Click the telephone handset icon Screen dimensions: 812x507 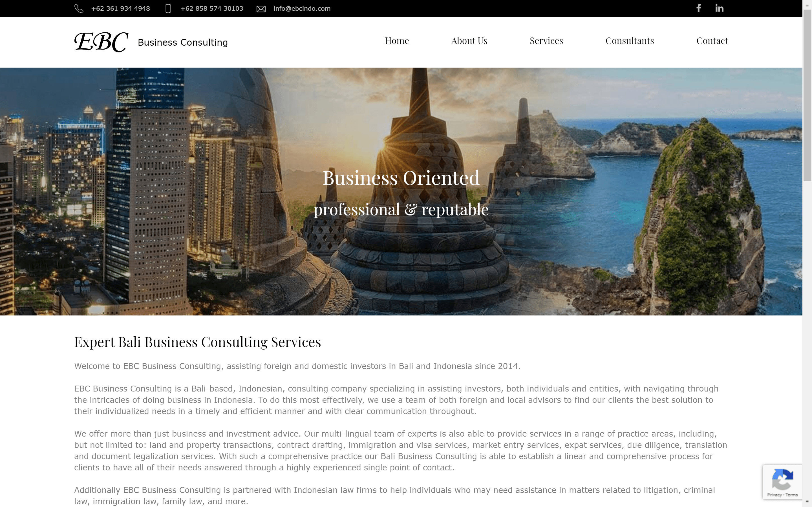point(79,8)
